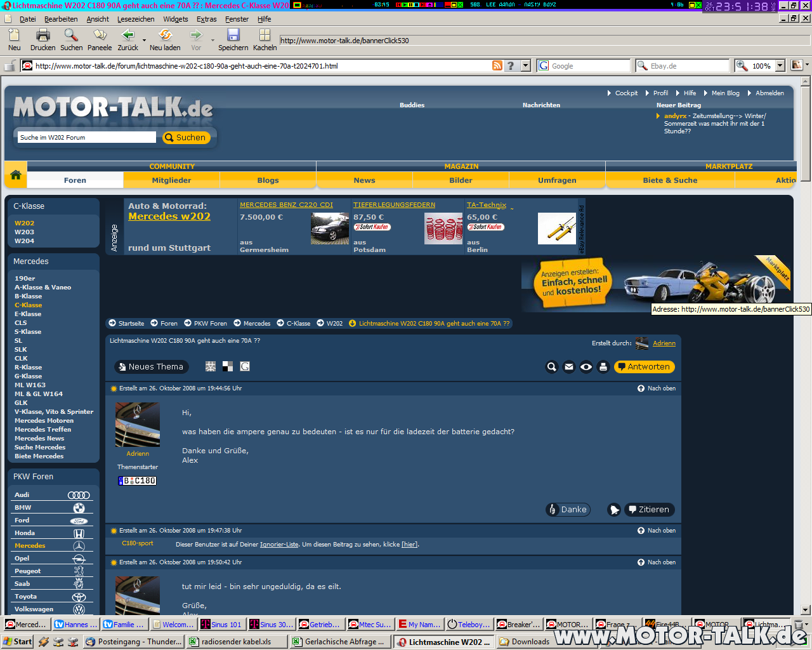Image resolution: width=812 pixels, height=650 pixels.
Task: Click the vertical page scrollbar down arrow
Action: 806,610
